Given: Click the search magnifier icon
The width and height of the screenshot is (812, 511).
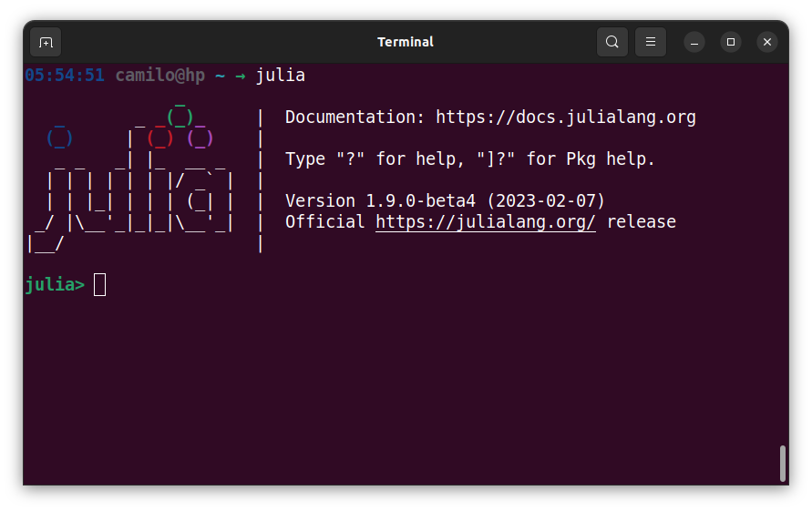Looking at the screenshot, I should 612,42.
